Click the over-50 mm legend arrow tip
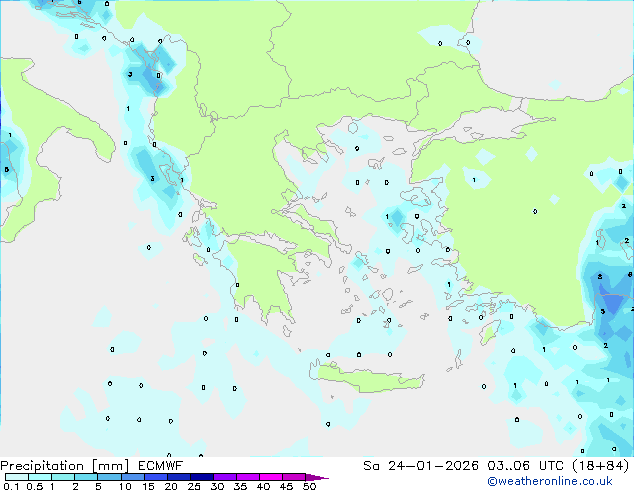Screen dimensions: 634x490 point(317,477)
